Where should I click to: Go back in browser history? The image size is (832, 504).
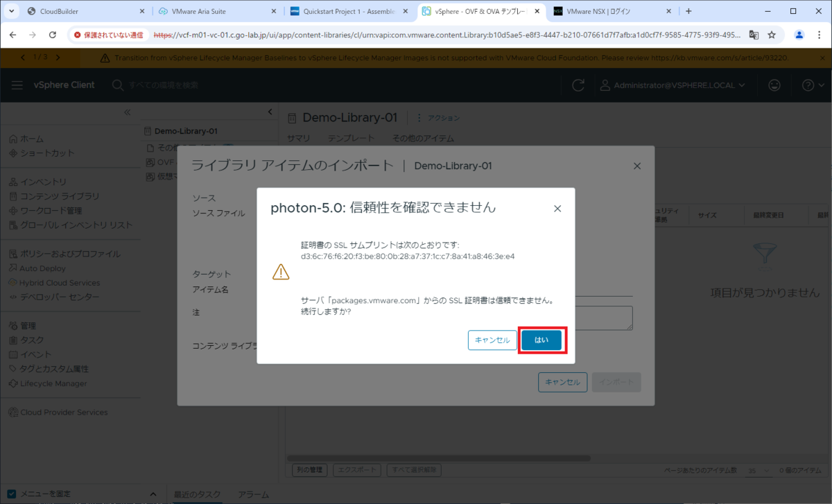[13, 35]
